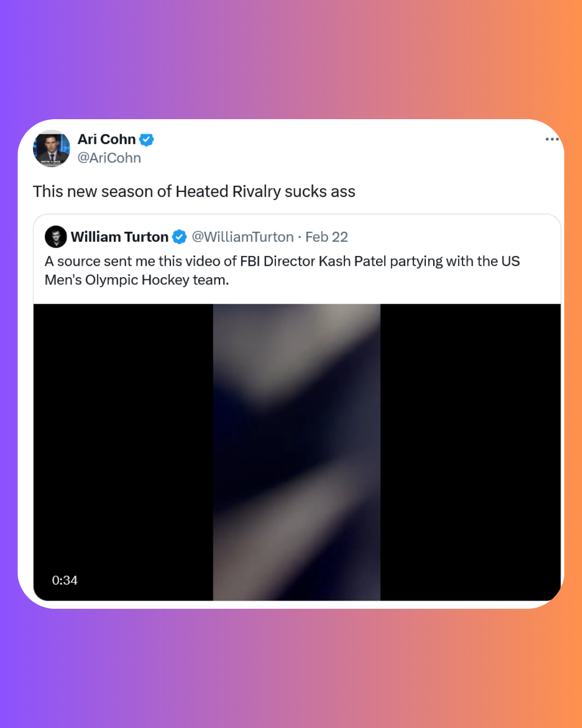Click the 0:34 video duration label
This screenshot has width=582, height=728.
[65, 580]
